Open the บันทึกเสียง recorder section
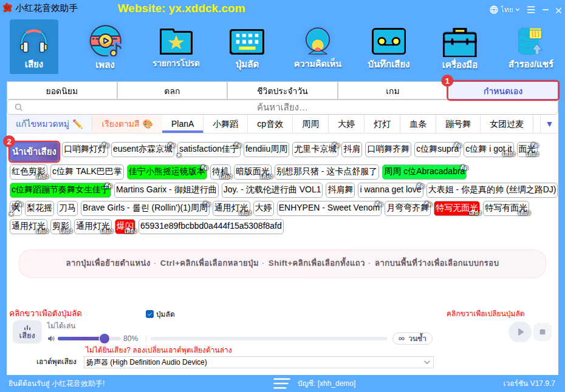 click(x=388, y=47)
